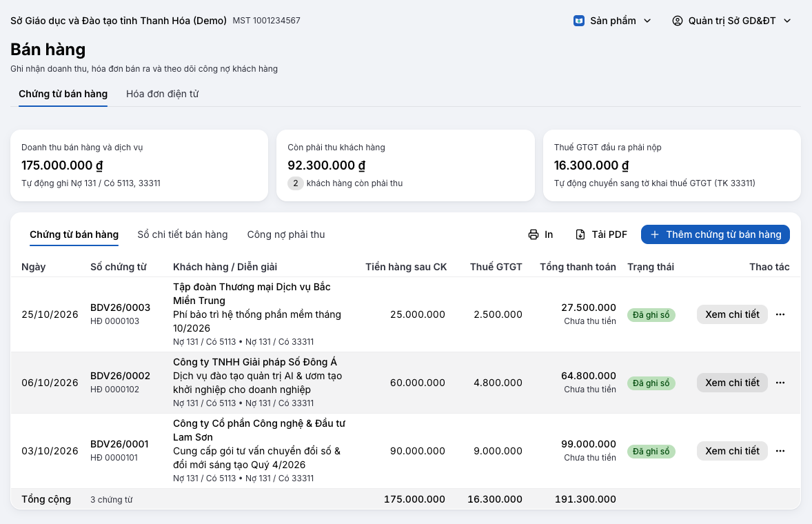The height and width of the screenshot is (524, 812).
Task: Expand the Quản trị Sở GD&ĐT menu
Action: pos(732,21)
